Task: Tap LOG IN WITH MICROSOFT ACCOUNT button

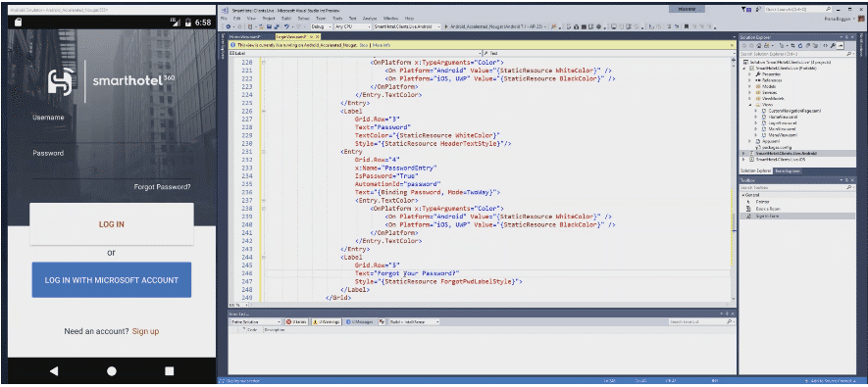Action: pyautogui.click(x=111, y=280)
